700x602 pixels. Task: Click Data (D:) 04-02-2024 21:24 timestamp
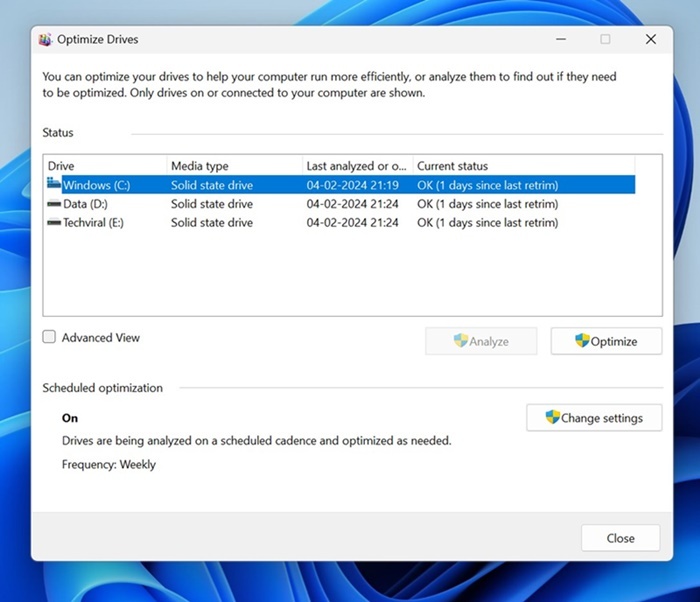tap(353, 204)
